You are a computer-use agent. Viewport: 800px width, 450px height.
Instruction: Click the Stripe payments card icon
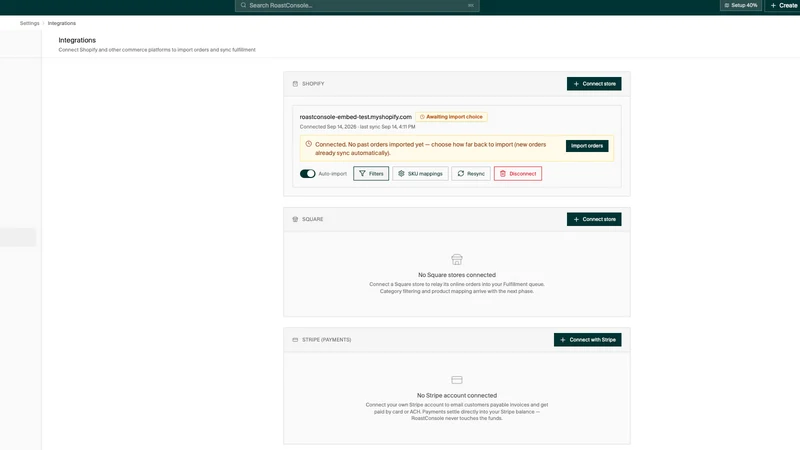tap(295, 340)
